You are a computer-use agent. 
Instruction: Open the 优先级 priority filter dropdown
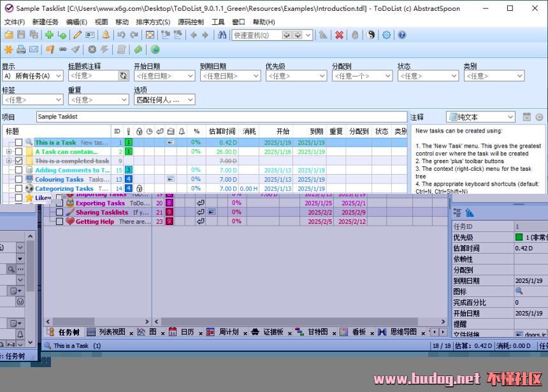point(296,76)
